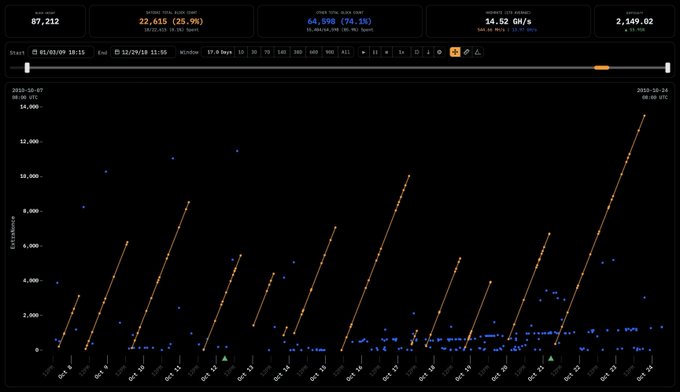This screenshot has width=680, height=392.
Task: Click the link icon in the toolbar
Action: click(467, 52)
